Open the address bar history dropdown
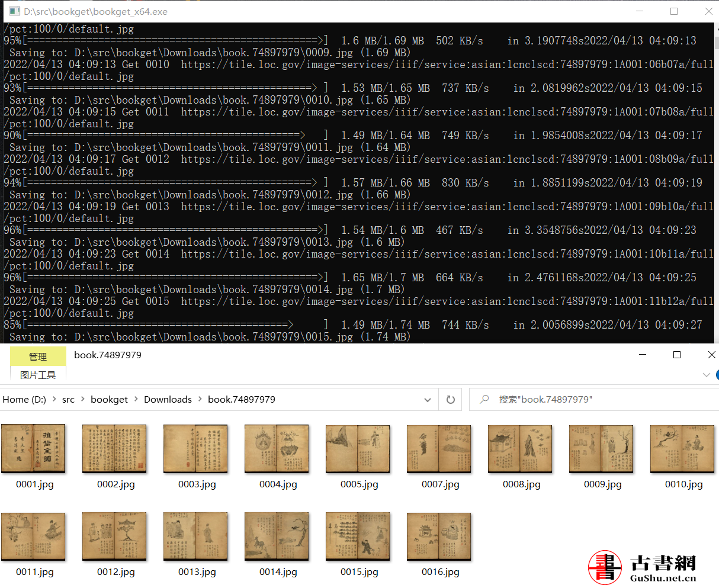719x588 pixels. (x=428, y=400)
